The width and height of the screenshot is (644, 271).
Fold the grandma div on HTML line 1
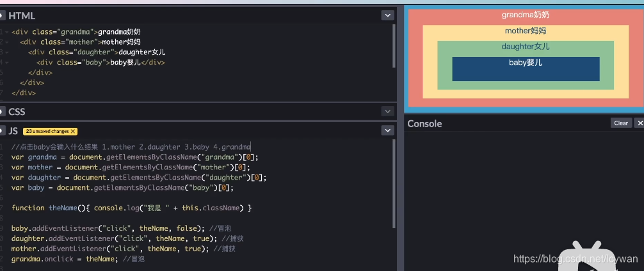(x=7, y=32)
